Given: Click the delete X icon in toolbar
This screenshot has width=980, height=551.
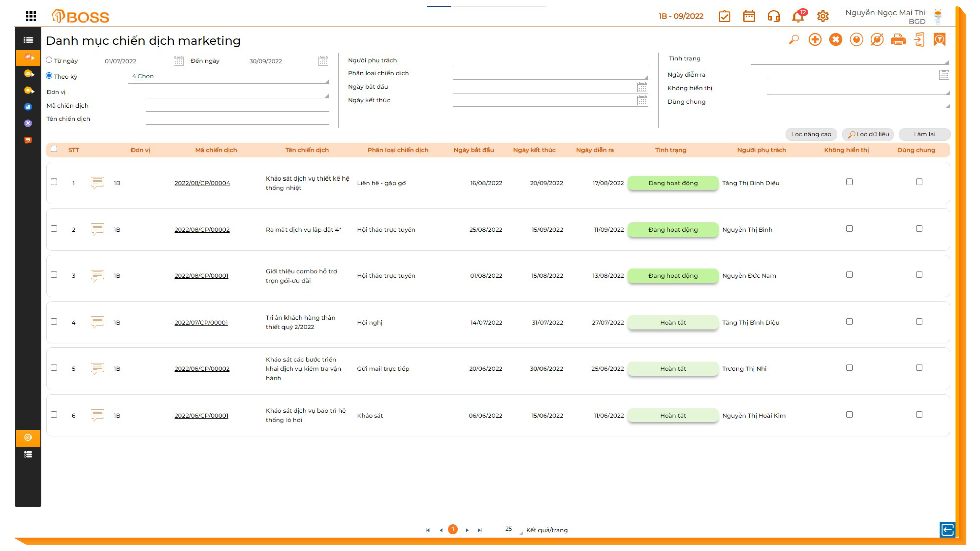Looking at the screenshot, I should [835, 40].
